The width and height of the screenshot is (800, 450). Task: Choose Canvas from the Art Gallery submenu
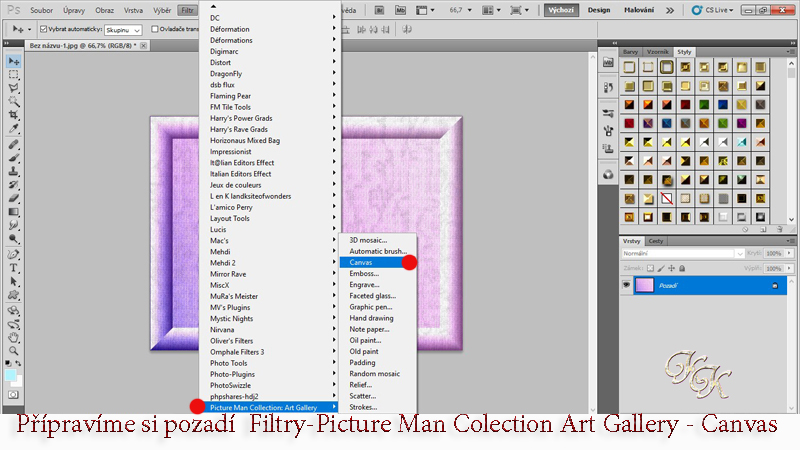pyautogui.click(x=378, y=262)
